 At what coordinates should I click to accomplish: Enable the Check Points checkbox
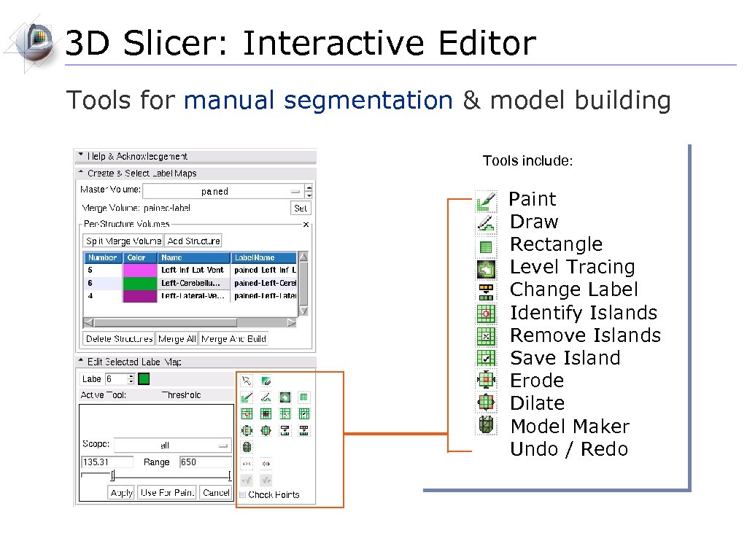pyautogui.click(x=241, y=494)
